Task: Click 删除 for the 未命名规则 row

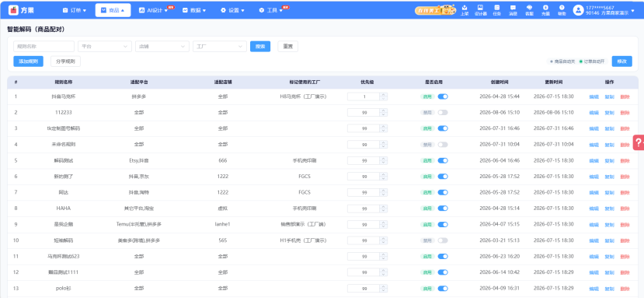Action: 625,145
